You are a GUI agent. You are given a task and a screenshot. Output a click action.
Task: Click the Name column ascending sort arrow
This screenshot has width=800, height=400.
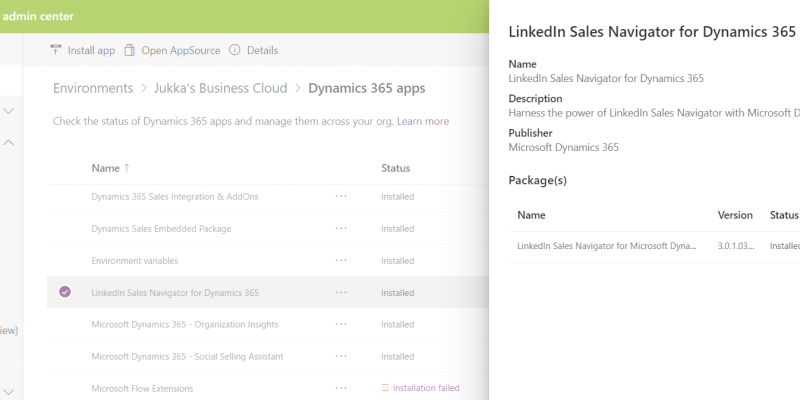127,168
